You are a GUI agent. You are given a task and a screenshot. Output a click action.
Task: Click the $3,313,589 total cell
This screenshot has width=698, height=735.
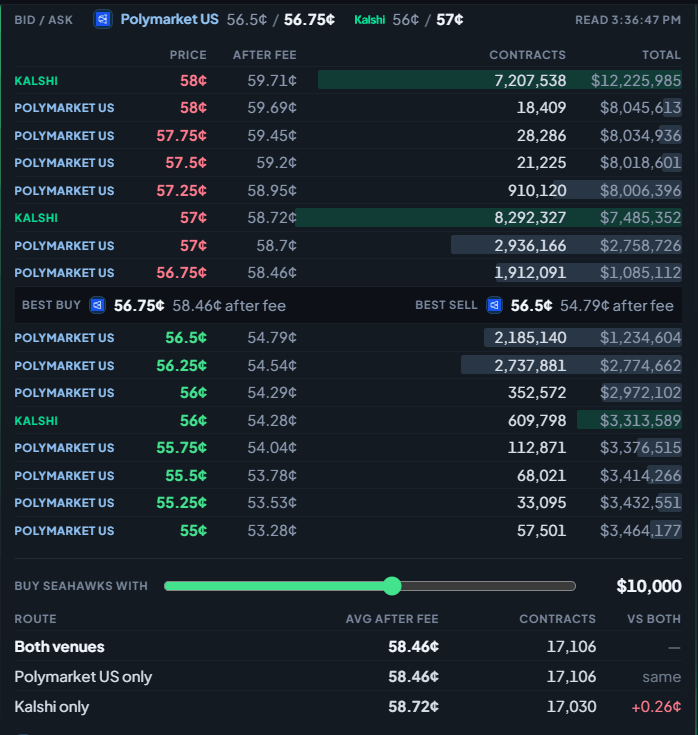click(640, 420)
